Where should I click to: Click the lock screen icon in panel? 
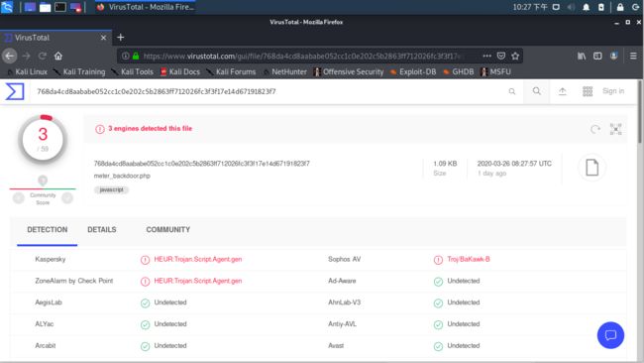[x=620, y=7]
